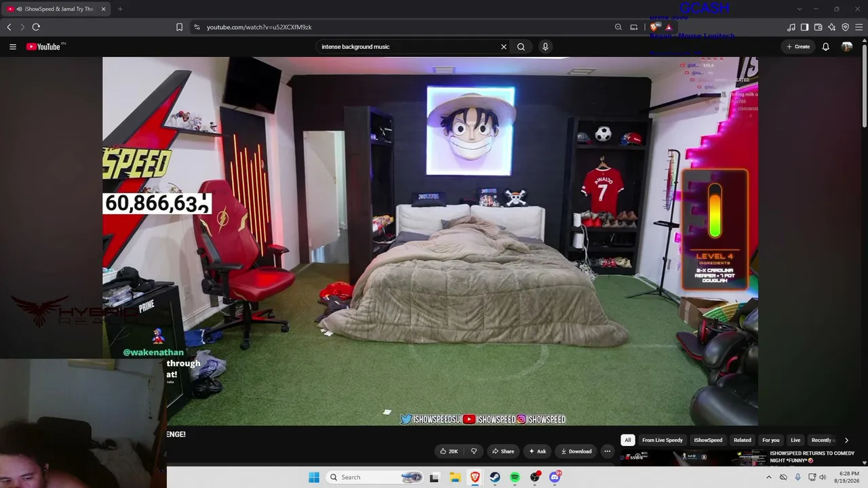Open the YouTube account avatar menu
The image size is (868, 488).
[x=847, y=47]
